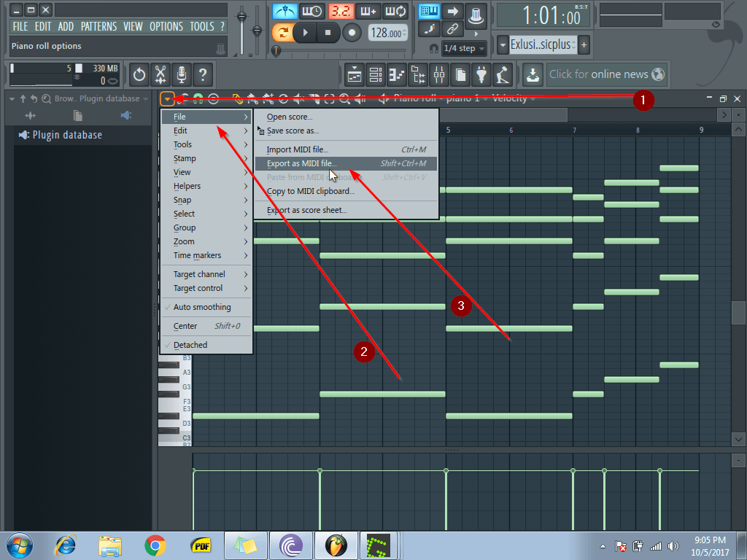Toggle loop recording button
747x560 pixels.
396,11
